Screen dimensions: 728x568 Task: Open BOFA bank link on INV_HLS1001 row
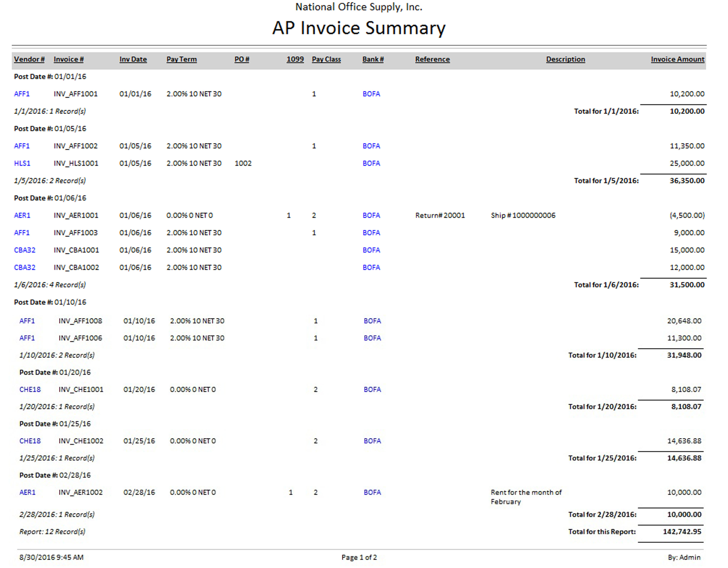click(371, 163)
